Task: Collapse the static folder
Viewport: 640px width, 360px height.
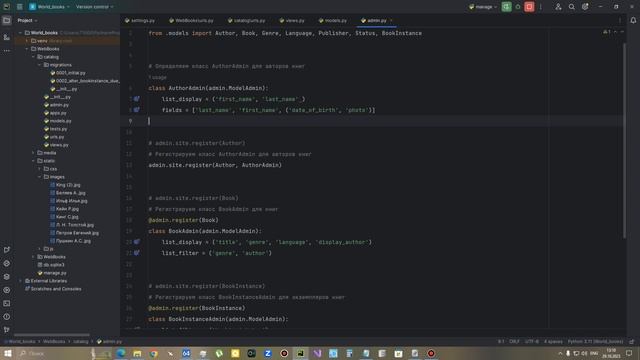Action: click(x=33, y=161)
